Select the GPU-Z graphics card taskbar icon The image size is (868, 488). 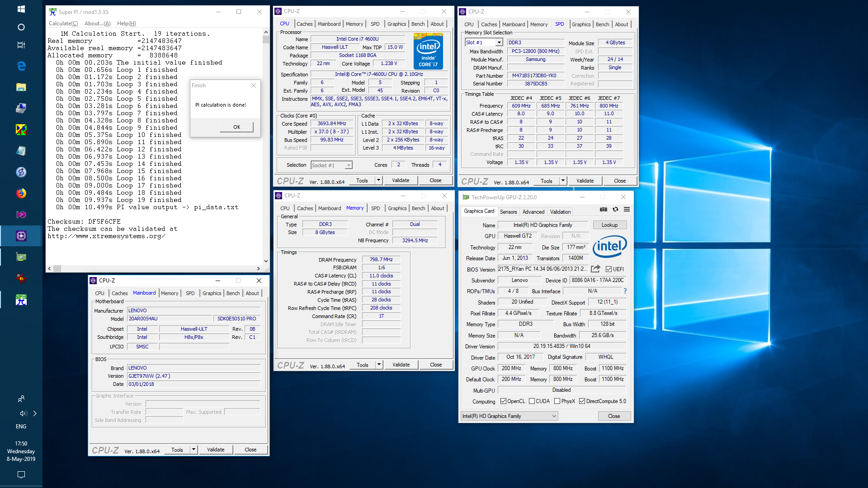[21, 257]
